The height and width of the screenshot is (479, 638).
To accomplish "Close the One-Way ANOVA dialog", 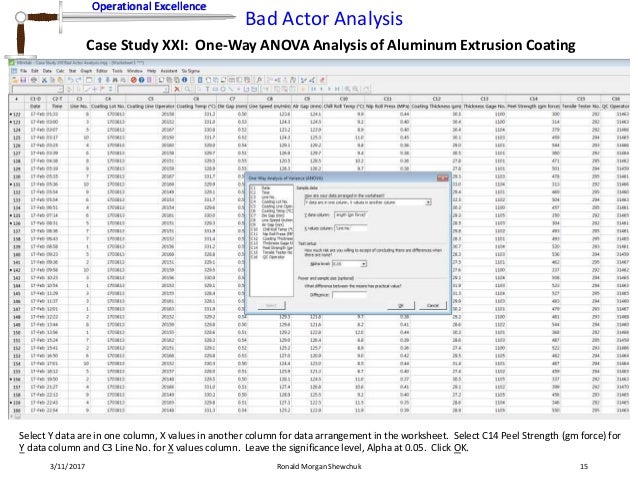I will [x=442, y=178].
